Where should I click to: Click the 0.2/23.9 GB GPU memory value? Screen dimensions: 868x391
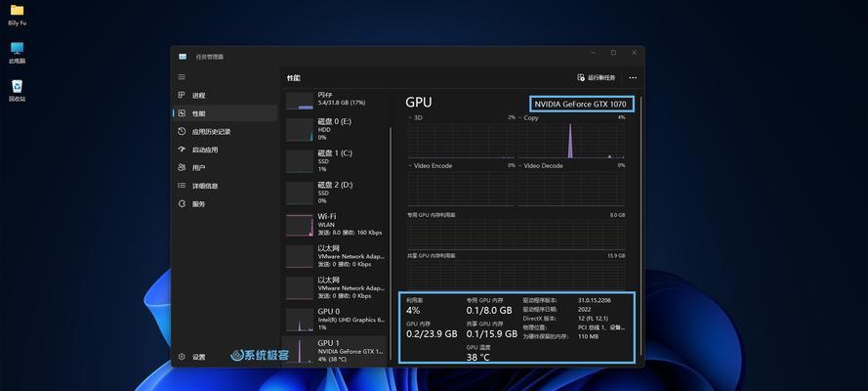[x=432, y=334]
